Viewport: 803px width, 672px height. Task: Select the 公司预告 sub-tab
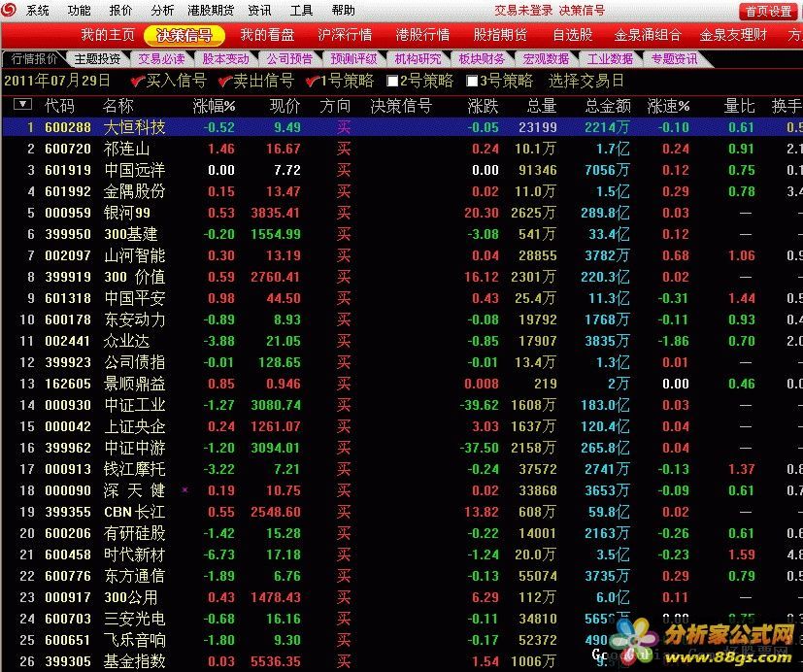289,59
